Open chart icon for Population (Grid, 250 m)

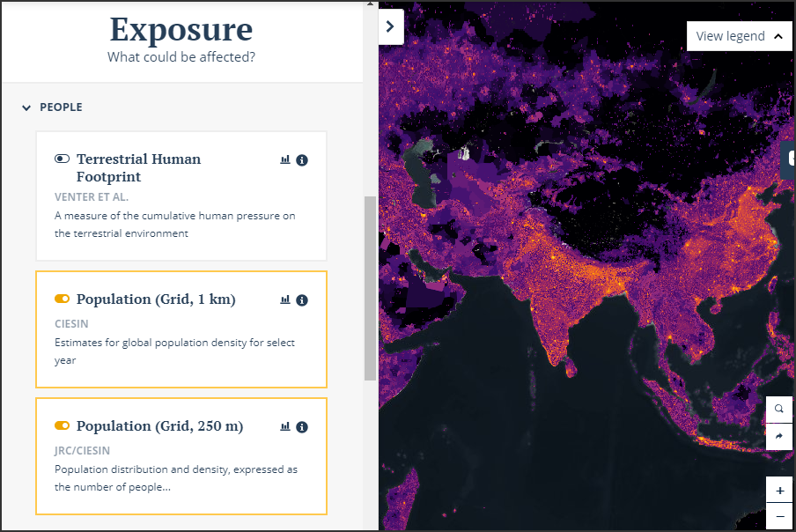(x=284, y=427)
